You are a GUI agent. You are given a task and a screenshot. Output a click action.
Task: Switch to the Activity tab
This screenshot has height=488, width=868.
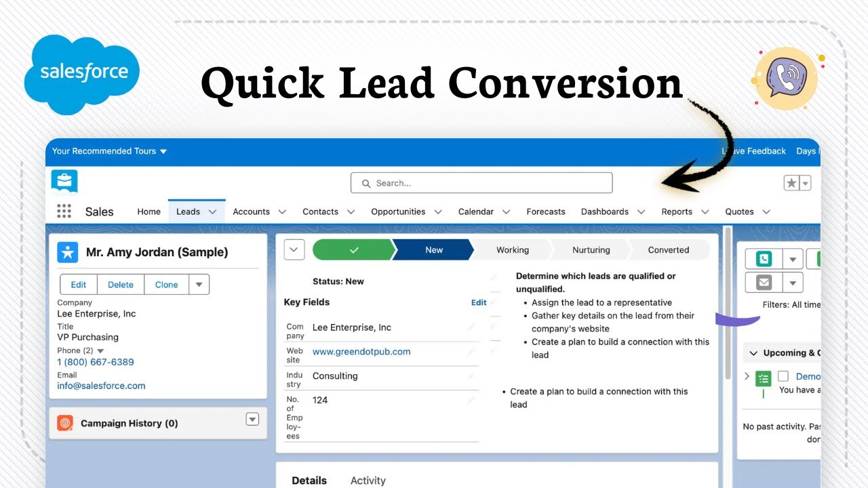pyautogui.click(x=368, y=481)
